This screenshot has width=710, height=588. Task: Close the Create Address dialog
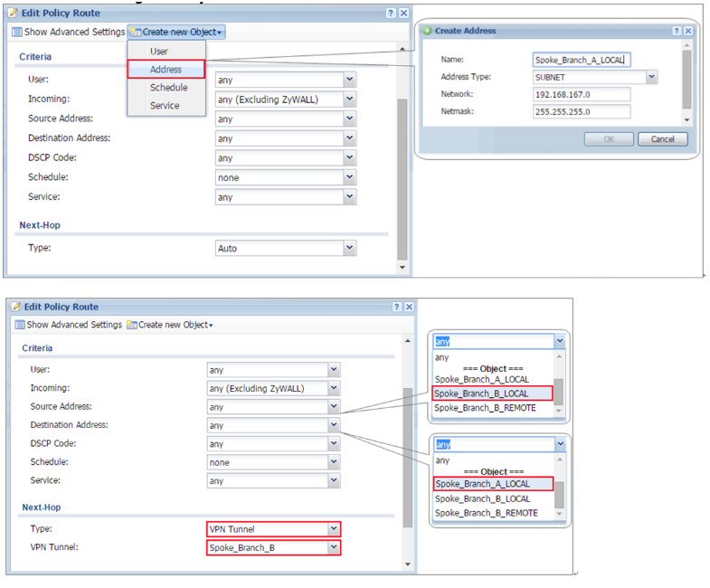pyautogui.click(x=688, y=31)
